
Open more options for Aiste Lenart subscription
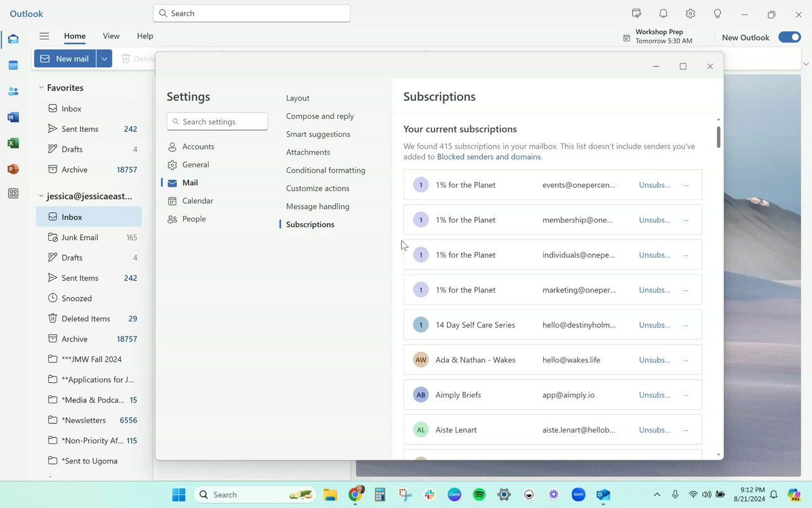(x=686, y=430)
